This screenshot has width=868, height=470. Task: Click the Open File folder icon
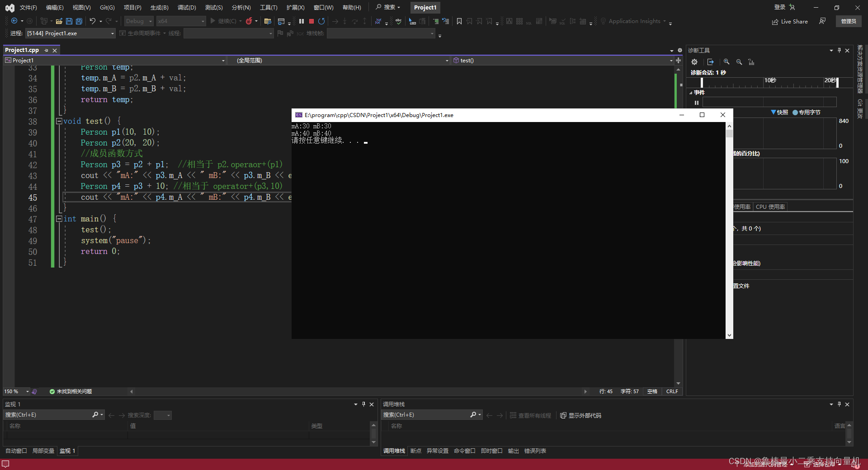pyautogui.click(x=59, y=21)
